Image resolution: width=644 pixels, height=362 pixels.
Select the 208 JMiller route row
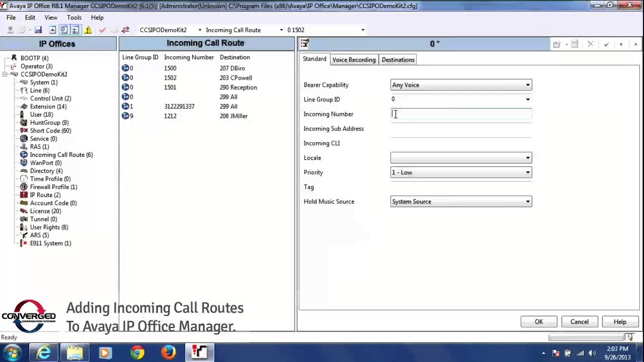click(207, 116)
